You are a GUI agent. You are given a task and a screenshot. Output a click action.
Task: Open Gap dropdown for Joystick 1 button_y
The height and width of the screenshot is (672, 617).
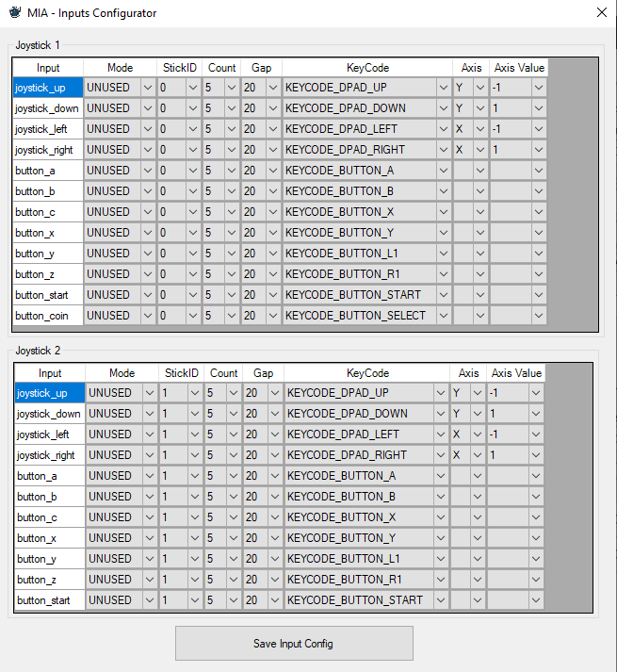pyautogui.click(x=273, y=254)
